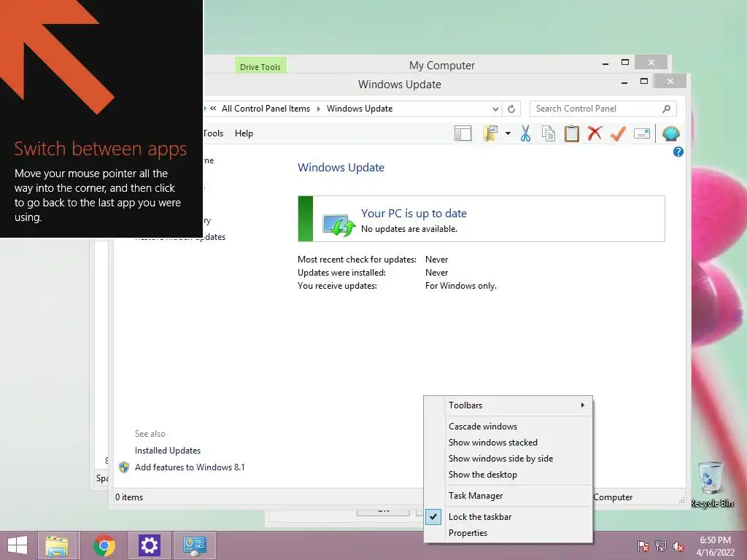Launch Google Chrome from the taskbar
Viewport: 747px width, 560px height.
pos(104,545)
